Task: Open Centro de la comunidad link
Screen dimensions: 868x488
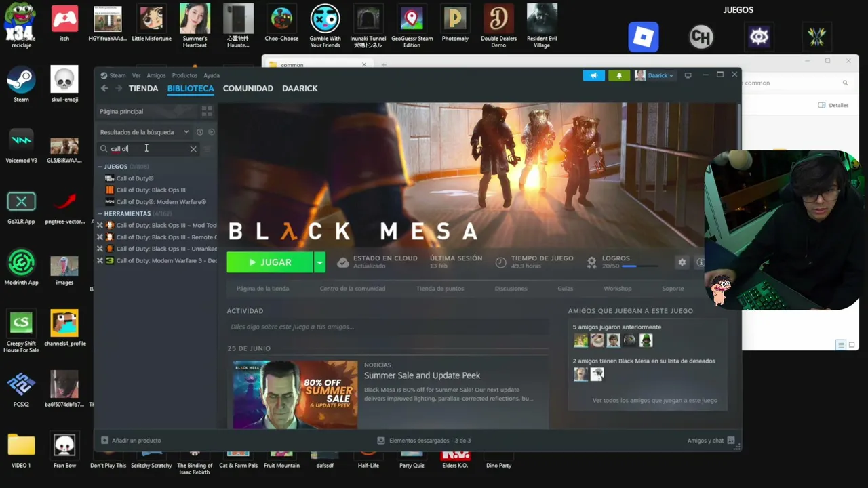Action: (353, 289)
